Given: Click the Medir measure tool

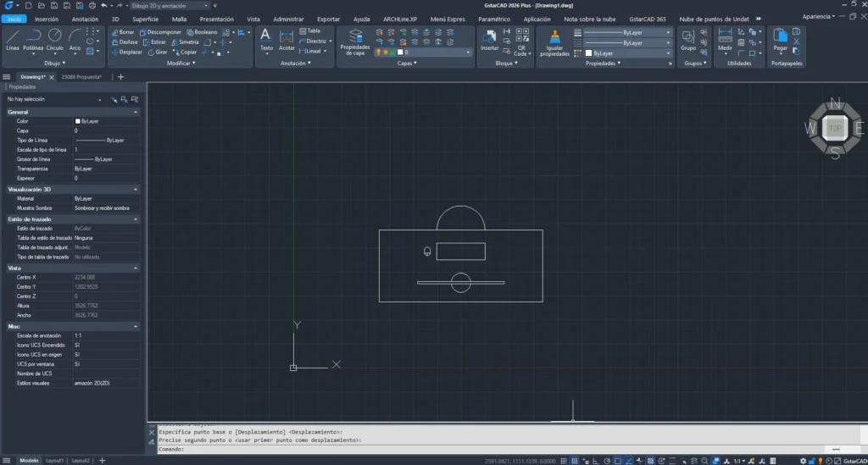Looking at the screenshot, I should click(x=725, y=41).
